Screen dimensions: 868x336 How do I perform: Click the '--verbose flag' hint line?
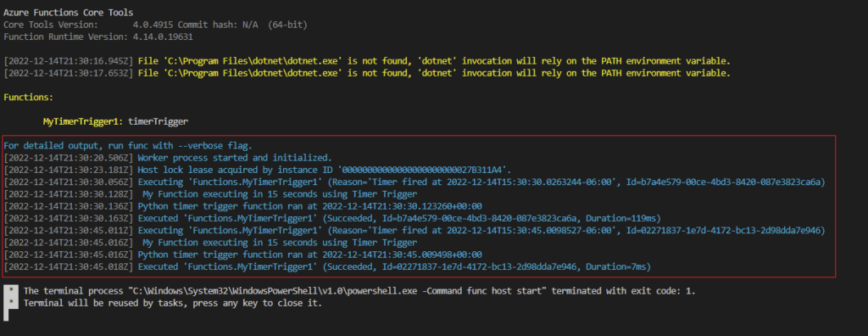click(128, 146)
